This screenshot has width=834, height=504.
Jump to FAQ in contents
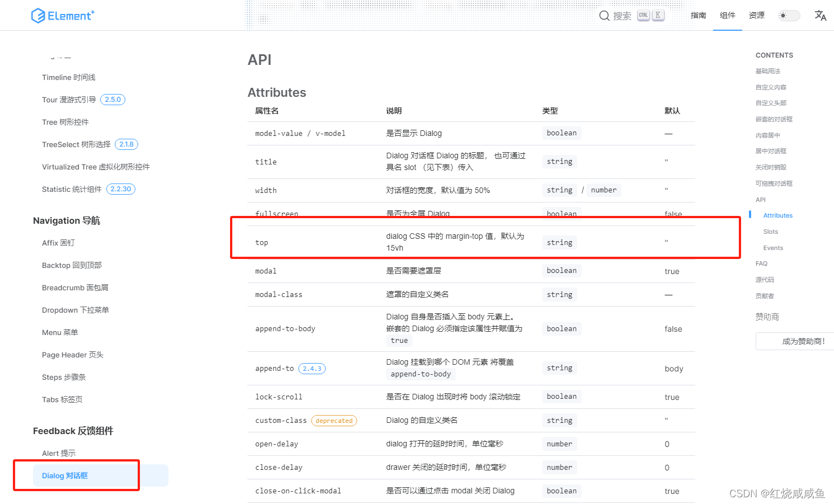762,263
